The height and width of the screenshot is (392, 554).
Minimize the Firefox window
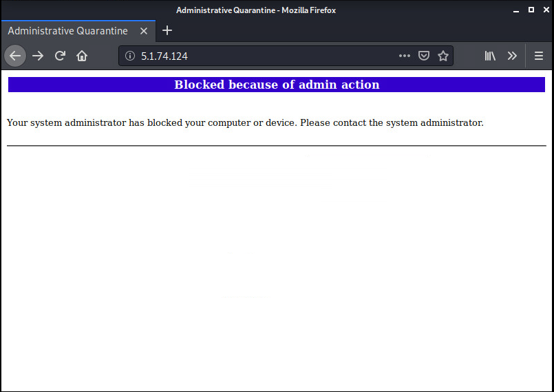point(516,10)
